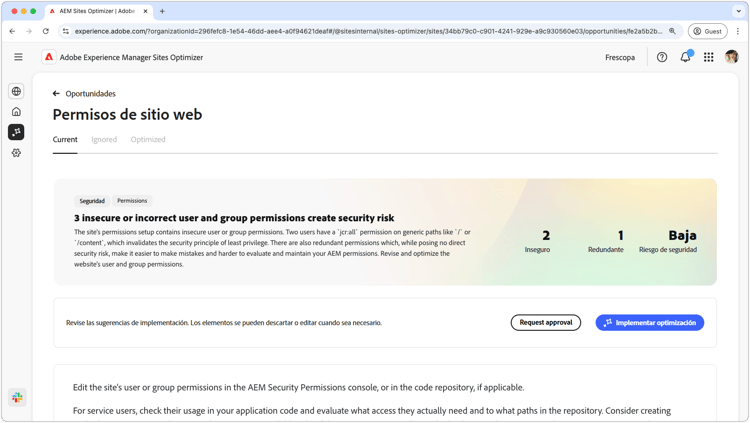Click the Permisos de sitio web heading
Screen dimensions: 750x423
click(127, 114)
